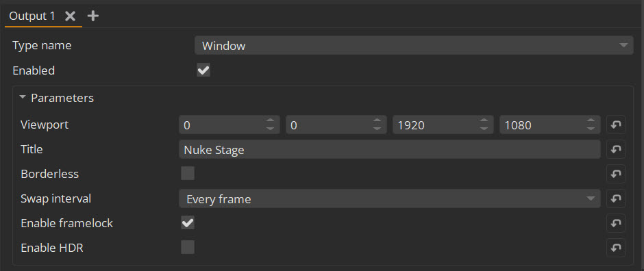Select the Output 1 tab
Viewport: 644px width, 271px height.
click(x=32, y=16)
